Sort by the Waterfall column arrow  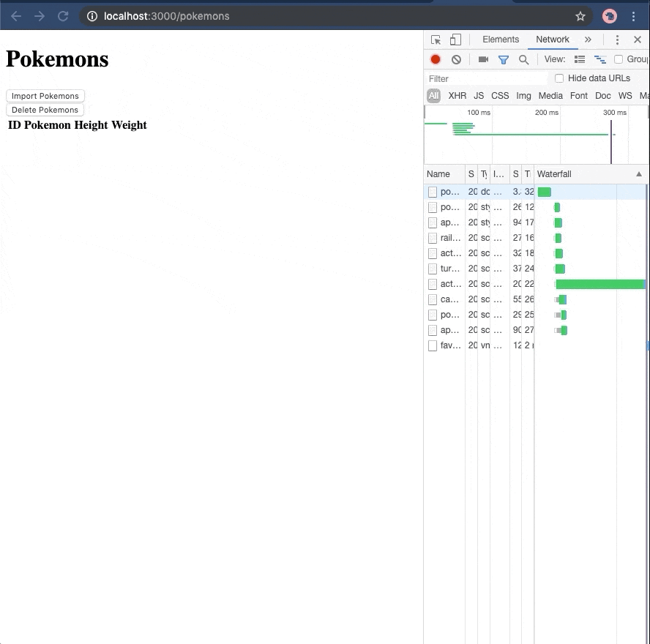tap(639, 174)
